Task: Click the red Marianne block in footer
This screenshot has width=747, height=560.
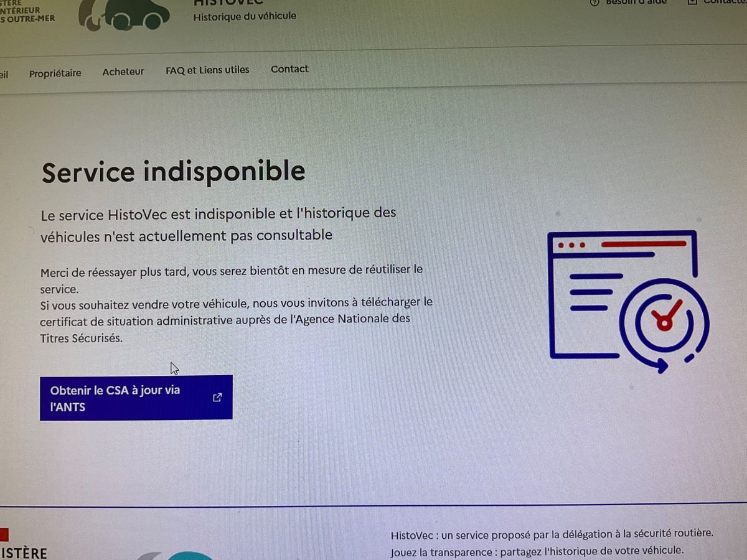Action: [x=4, y=534]
